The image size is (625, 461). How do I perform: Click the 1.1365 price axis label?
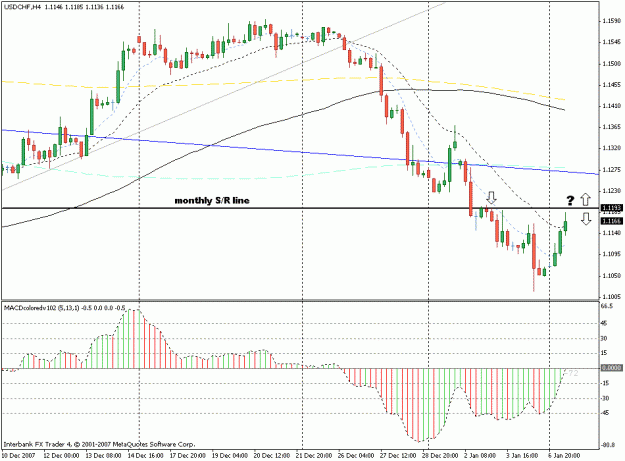point(611,127)
